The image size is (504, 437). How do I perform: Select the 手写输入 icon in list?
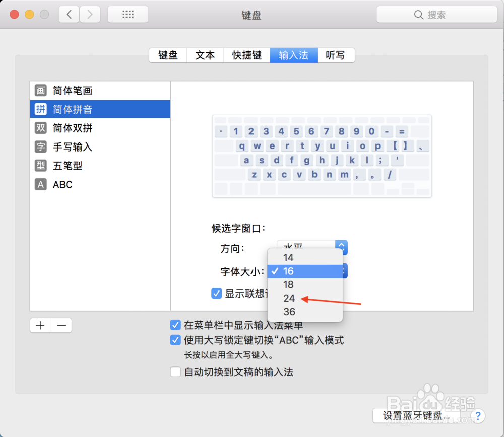(x=41, y=147)
